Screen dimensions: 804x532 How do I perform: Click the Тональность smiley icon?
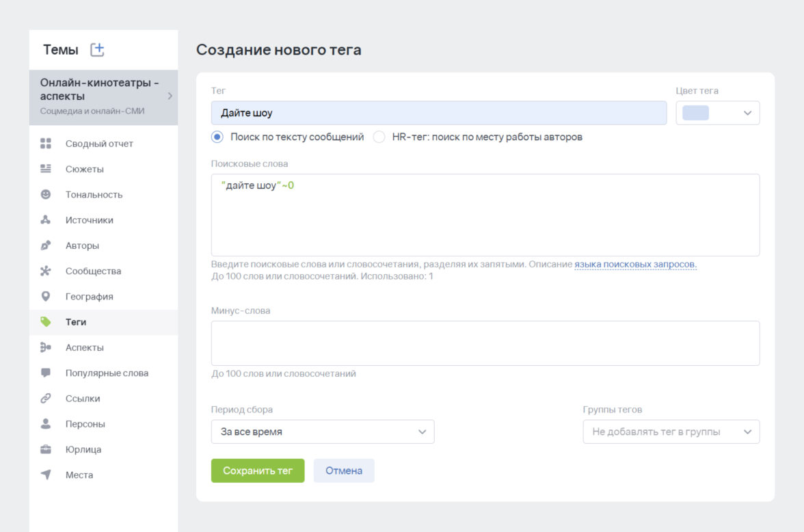(46, 194)
